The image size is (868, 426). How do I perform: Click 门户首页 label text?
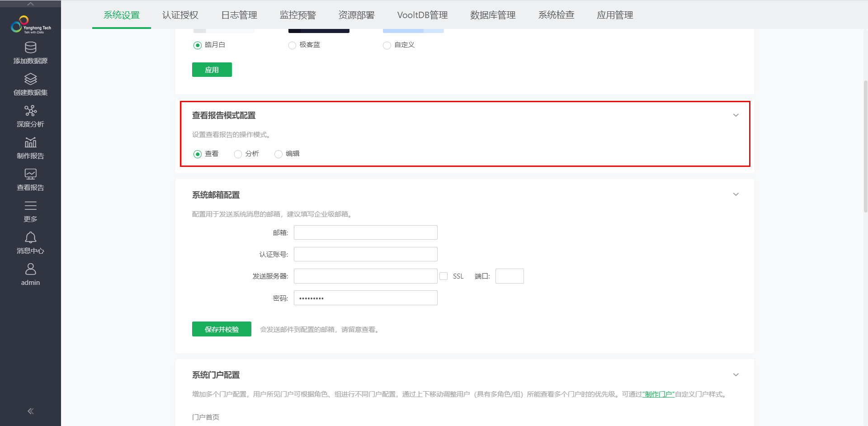coord(206,417)
